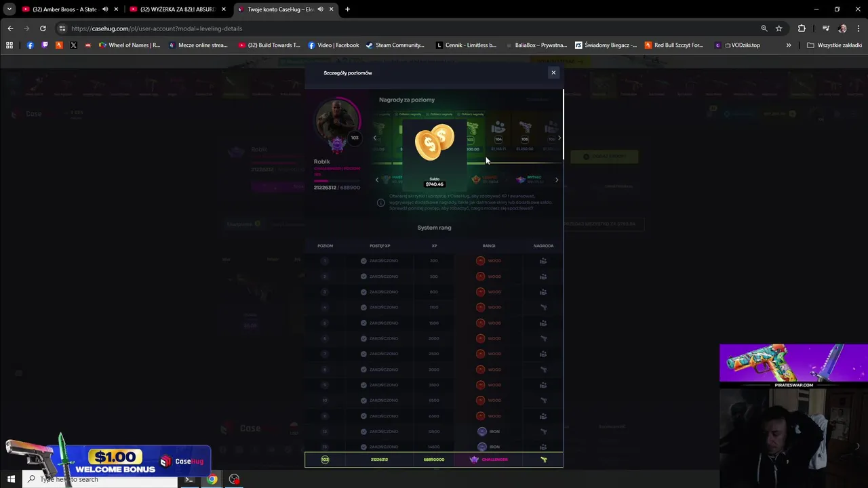Click the level 1 reward icon
The height and width of the screenshot is (488, 868).
(543, 261)
